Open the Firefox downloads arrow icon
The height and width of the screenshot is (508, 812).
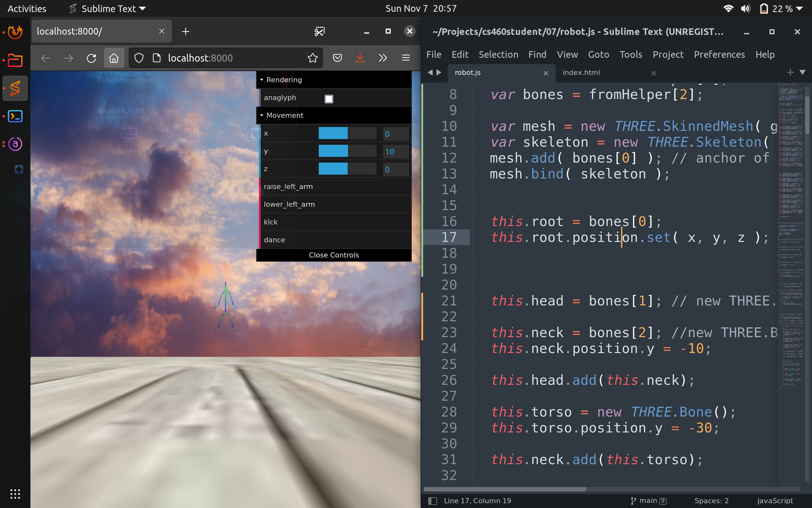(360, 58)
